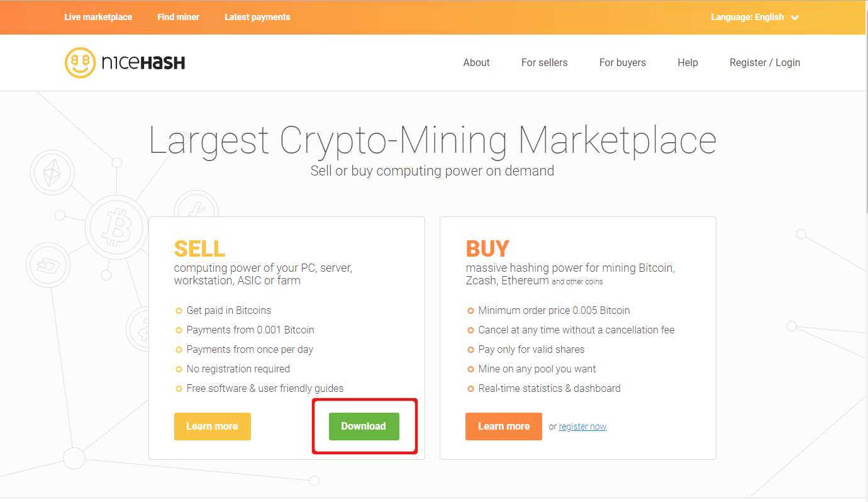Open the About menu item

point(476,62)
